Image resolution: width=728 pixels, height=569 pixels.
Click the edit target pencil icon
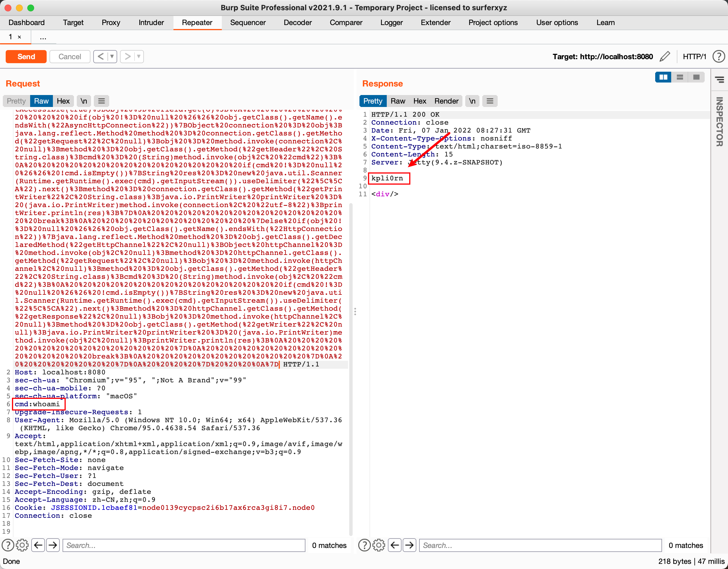pyautogui.click(x=664, y=56)
